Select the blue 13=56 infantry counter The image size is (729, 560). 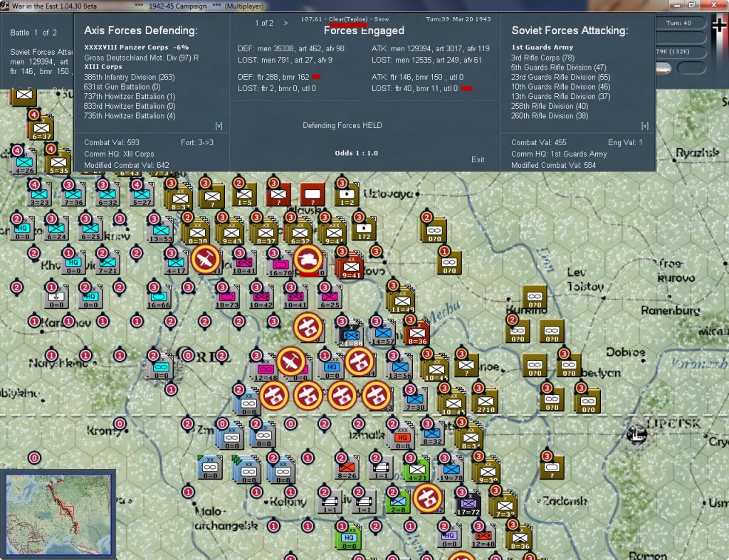pyautogui.click(x=400, y=368)
